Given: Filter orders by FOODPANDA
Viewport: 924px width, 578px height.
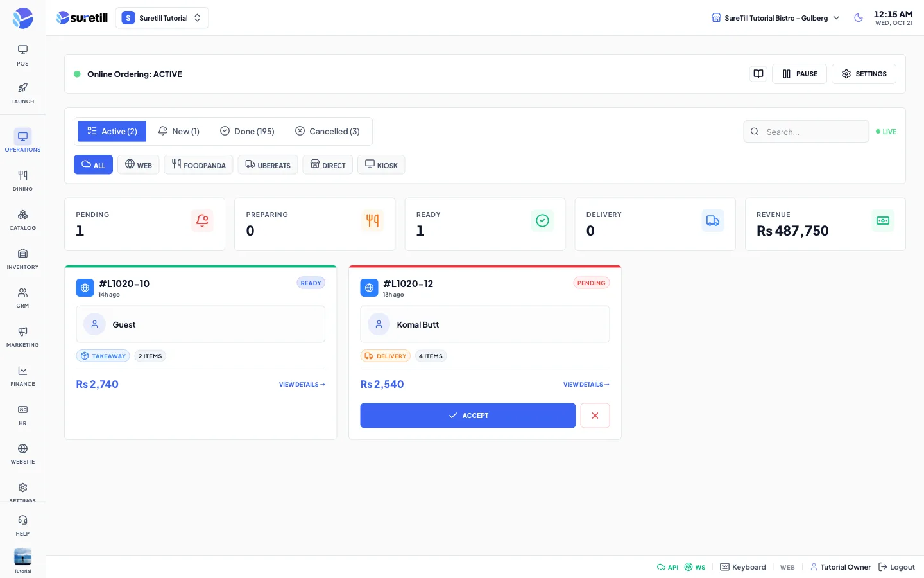Looking at the screenshot, I should click(x=198, y=164).
